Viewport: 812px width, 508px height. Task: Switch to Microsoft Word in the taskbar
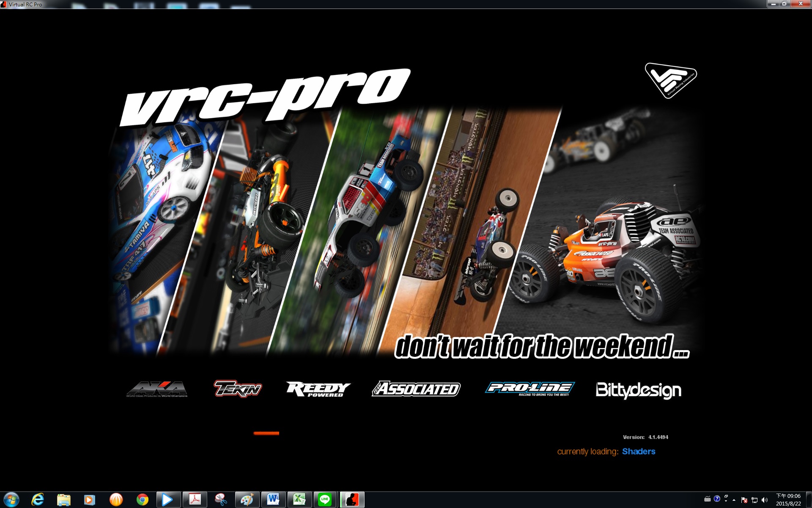273,500
